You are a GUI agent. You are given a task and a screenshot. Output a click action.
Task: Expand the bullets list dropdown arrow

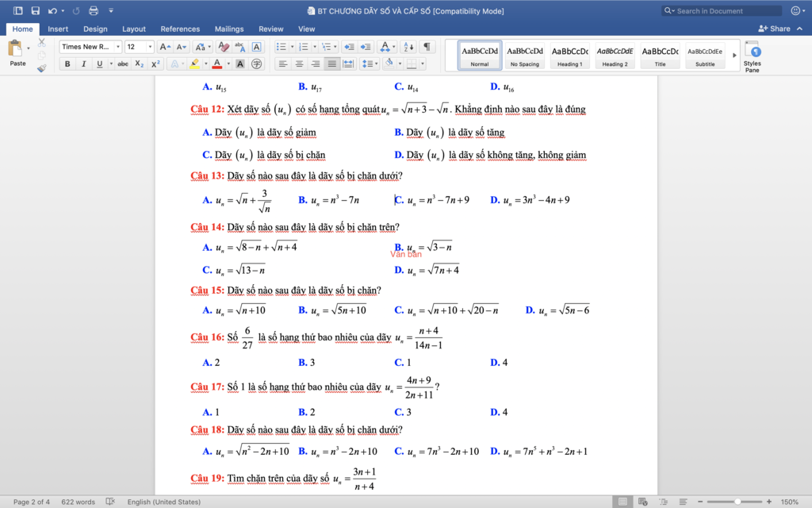[292, 47]
